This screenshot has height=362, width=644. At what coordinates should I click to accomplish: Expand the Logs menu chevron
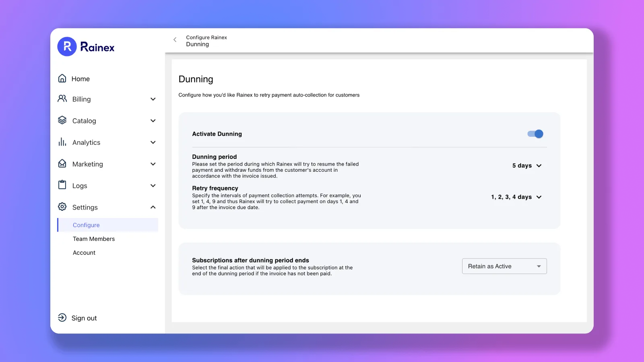(153, 186)
